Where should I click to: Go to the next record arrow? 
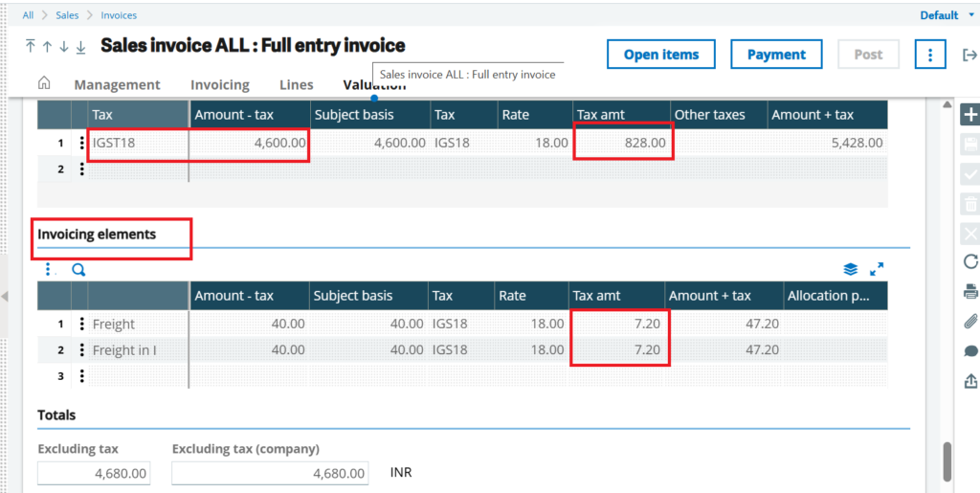click(64, 47)
